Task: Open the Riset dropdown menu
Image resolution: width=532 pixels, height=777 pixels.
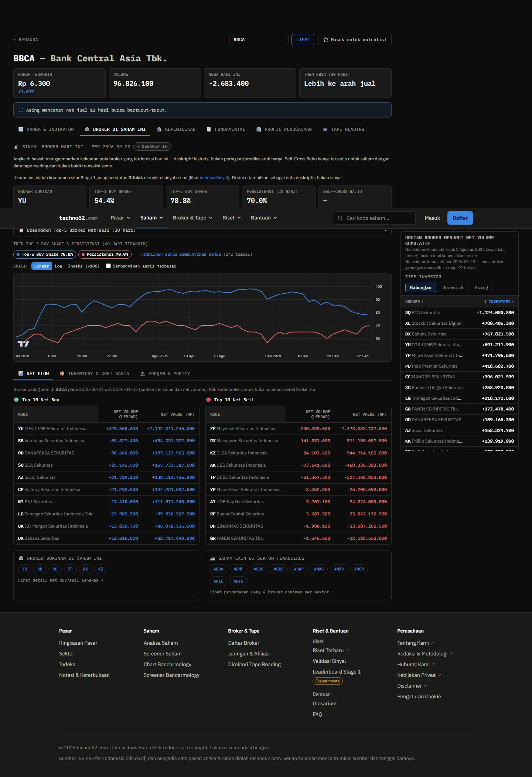Action: click(232, 218)
